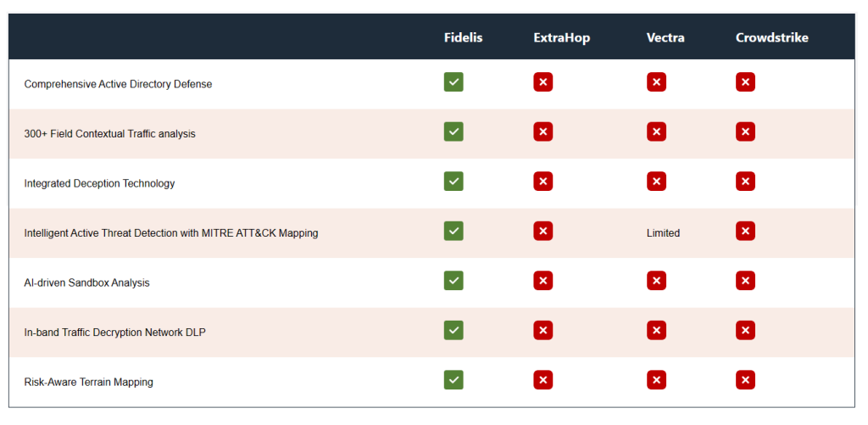
Task: Click Vectra red X for Comprehensive Active Directory Defense
Action: 656,82
